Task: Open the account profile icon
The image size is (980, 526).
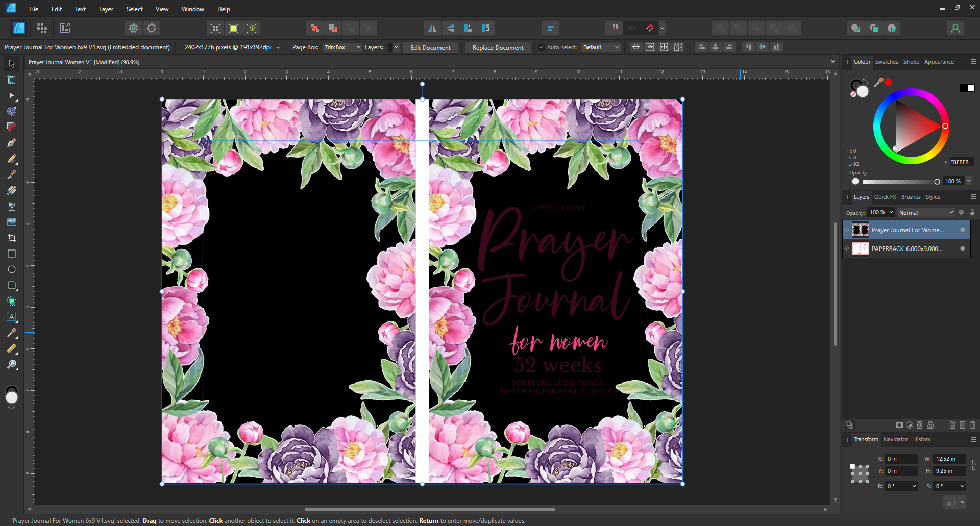Action: [x=955, y=28]
